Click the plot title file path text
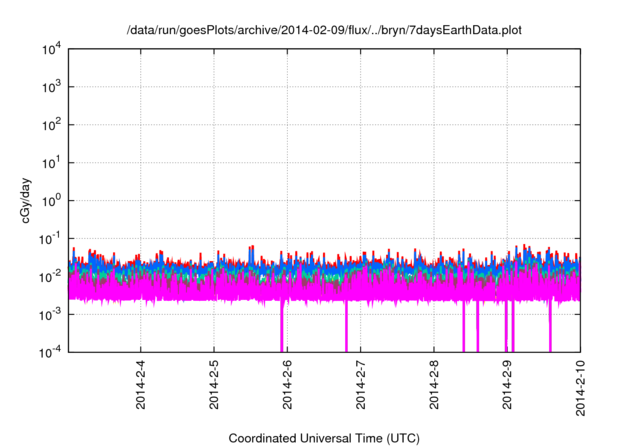 (324, 31)
